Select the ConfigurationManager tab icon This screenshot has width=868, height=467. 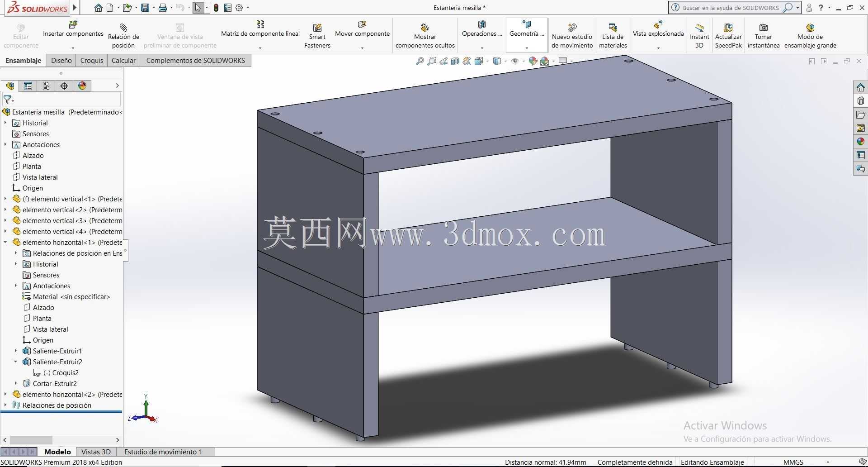pyautogui.click(x=46, y=86)
